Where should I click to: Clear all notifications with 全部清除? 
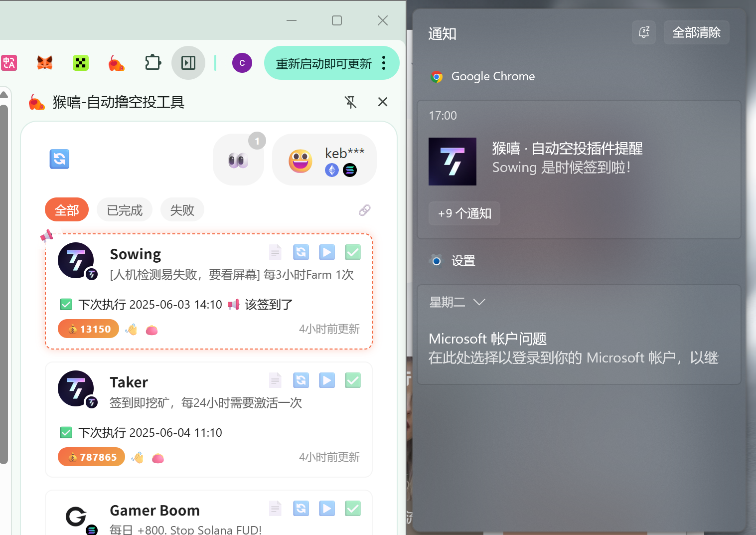click(x=697, y=32)
